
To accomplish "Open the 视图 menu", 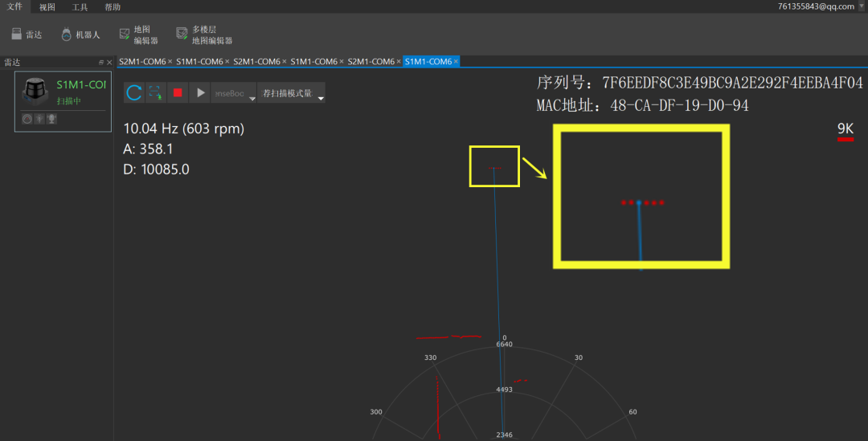I will click(47, 7).
